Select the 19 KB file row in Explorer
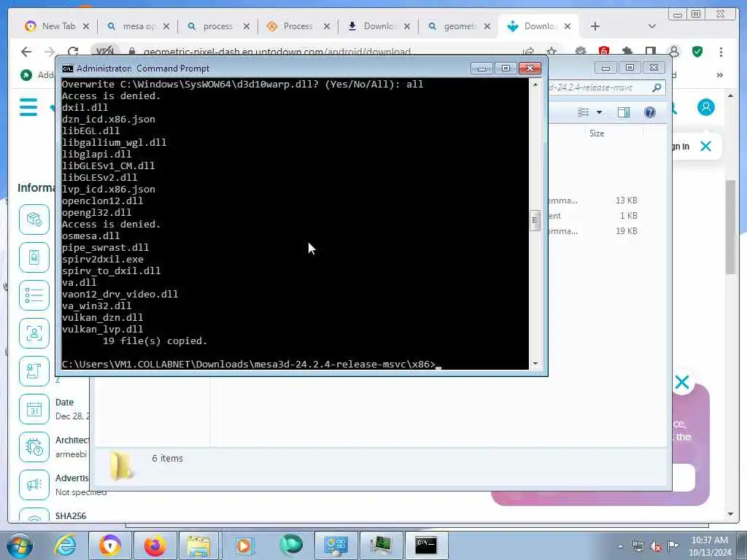This screenshot has width=747, height=560. tap(593, 231)
